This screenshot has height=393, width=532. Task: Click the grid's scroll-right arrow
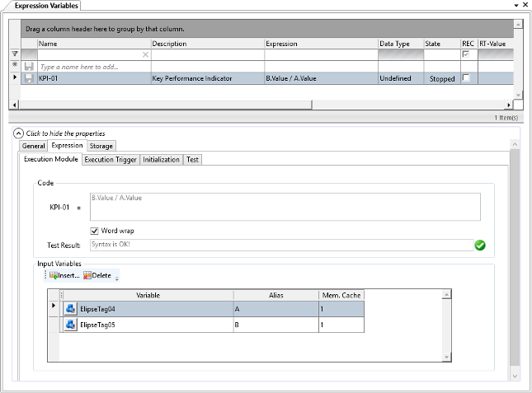(x=508, y=105)
